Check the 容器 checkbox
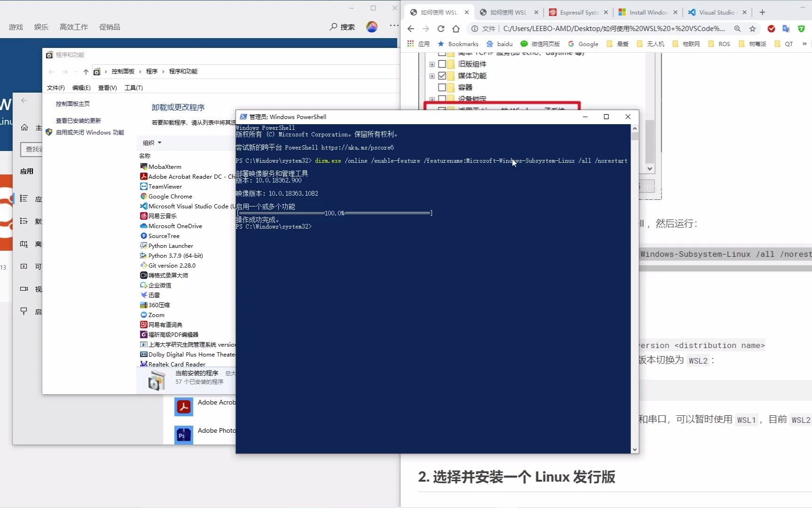Viewport: 812px width, 508px height. coord(443,87)
